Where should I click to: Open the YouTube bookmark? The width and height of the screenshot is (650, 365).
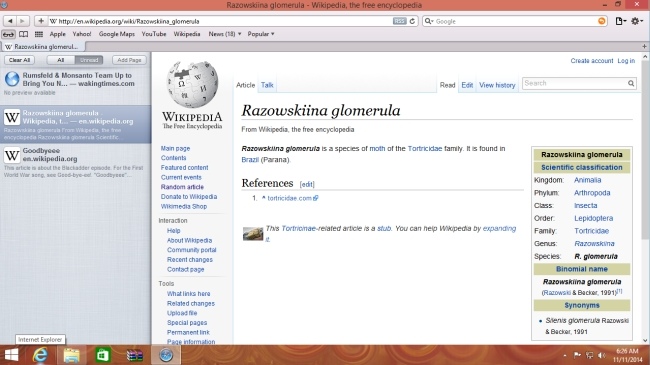154,34
